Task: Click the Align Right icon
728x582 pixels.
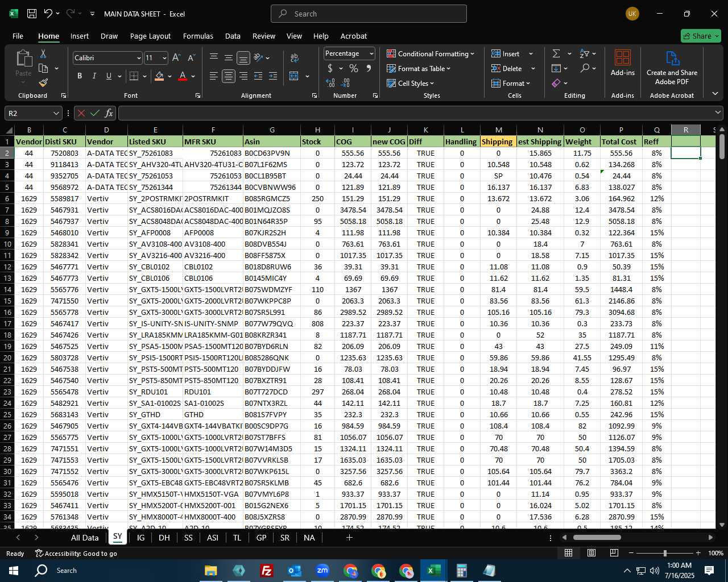Action: [x=243, y=76]
